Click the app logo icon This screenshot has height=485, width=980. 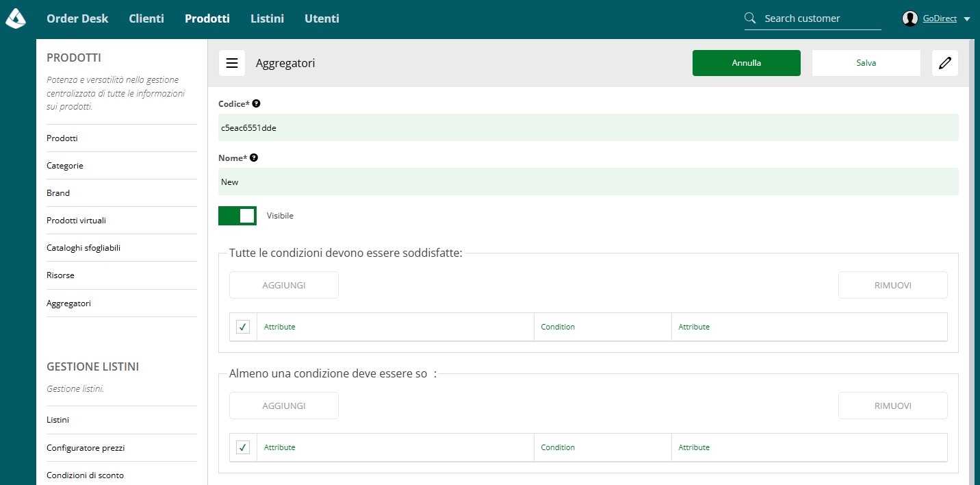[x=16, y=18]
